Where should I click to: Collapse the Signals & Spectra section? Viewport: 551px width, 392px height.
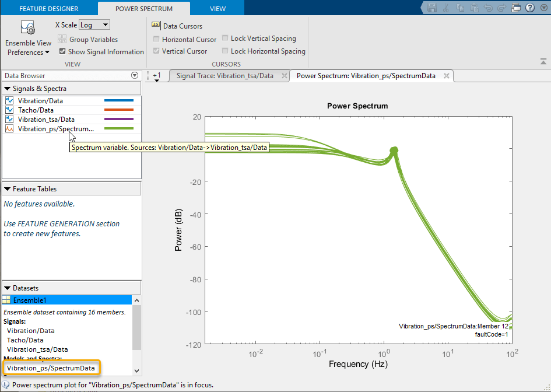[8, 89]
